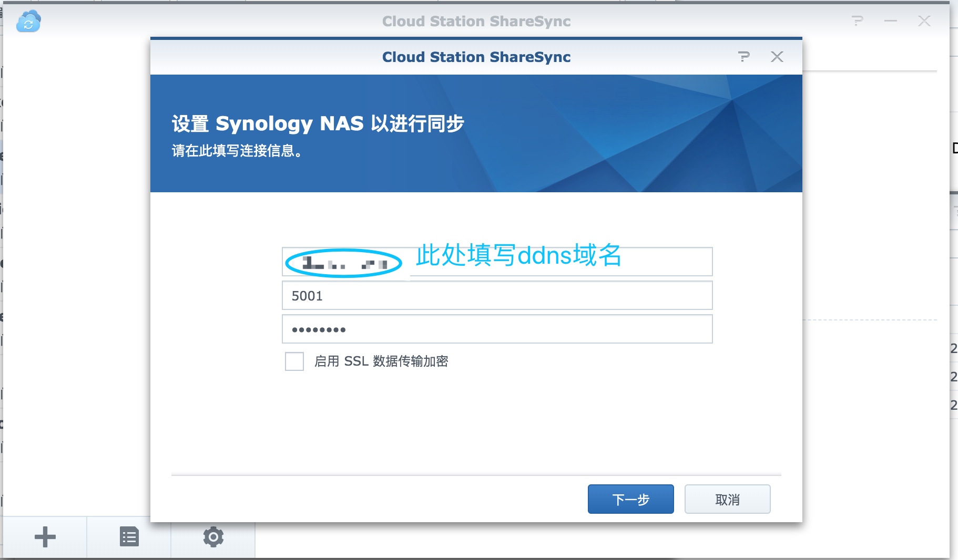Close the background Cloud Station ShareSync window
This screenshot has width=958, height=560.
click(x=924, y=21)
